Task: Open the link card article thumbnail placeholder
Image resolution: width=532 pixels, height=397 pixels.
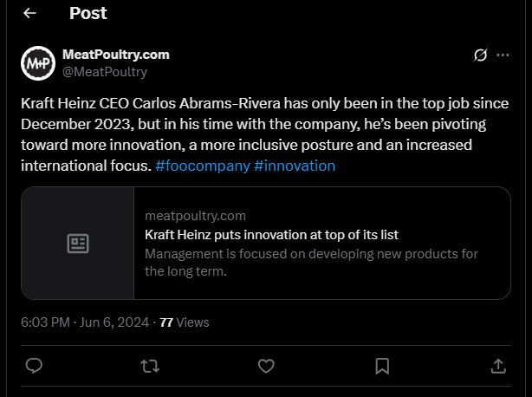Action: click(78, 244)
